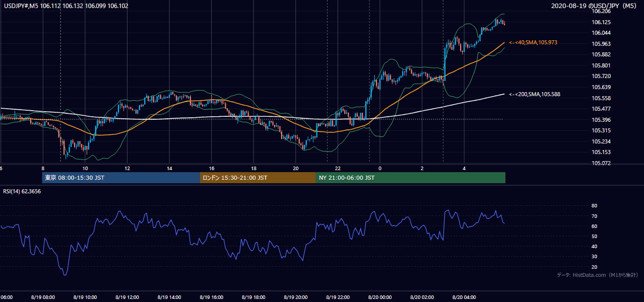The height and width of the screenshot is (302, 644).
Task: Click the hour tick '14' under the chart
Action: pos(169,168)
